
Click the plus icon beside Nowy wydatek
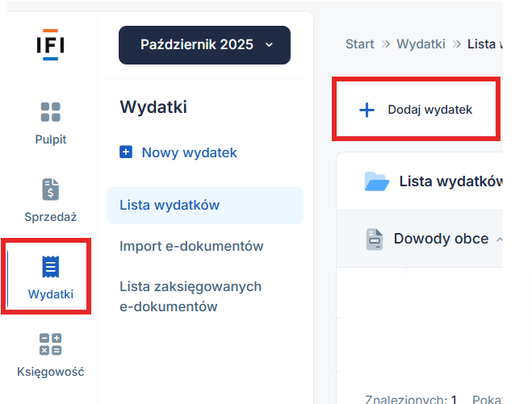126,152
